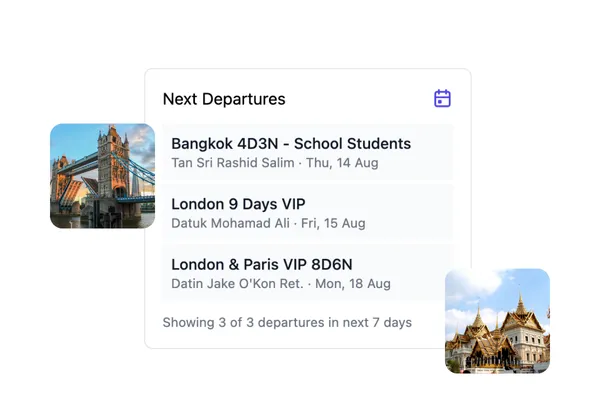Click the Tower Bridge photo thumbnail

(102, 176)
